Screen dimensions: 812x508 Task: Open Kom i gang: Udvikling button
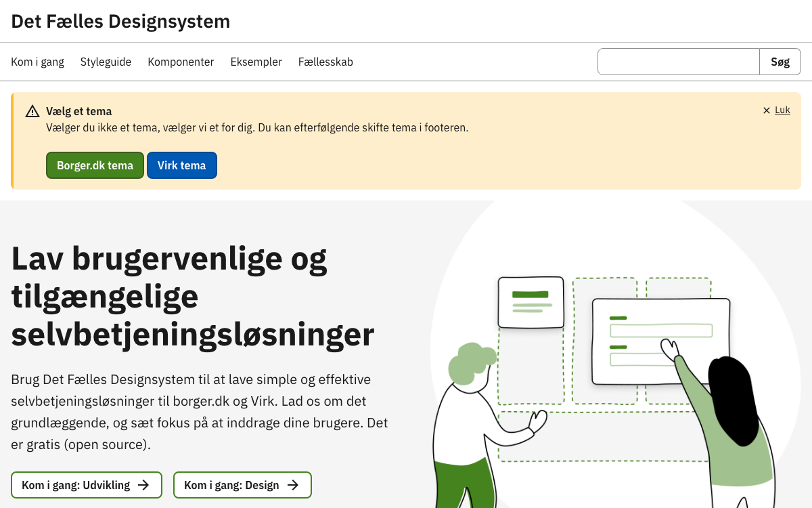[x=87, y=485]
